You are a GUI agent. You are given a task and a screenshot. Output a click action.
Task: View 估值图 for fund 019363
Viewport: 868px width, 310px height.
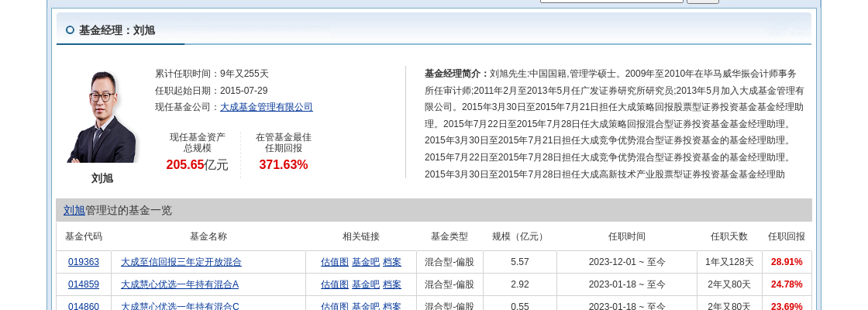(334, 262)
